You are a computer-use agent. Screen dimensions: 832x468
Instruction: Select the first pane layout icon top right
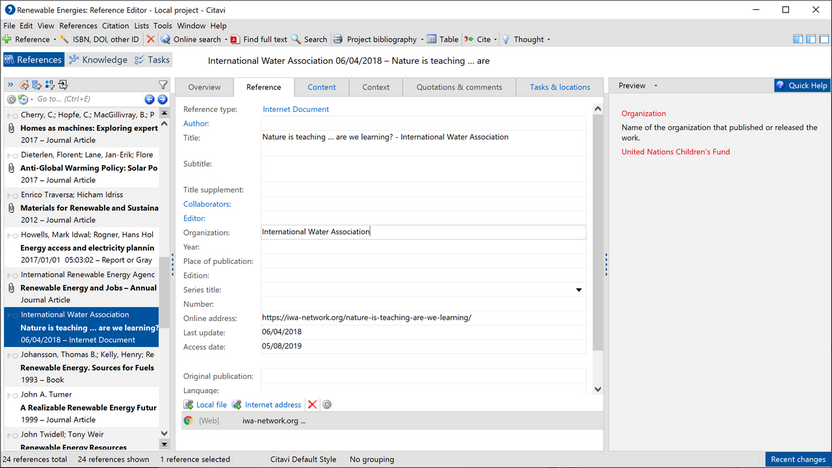click(x=798, y=39)
